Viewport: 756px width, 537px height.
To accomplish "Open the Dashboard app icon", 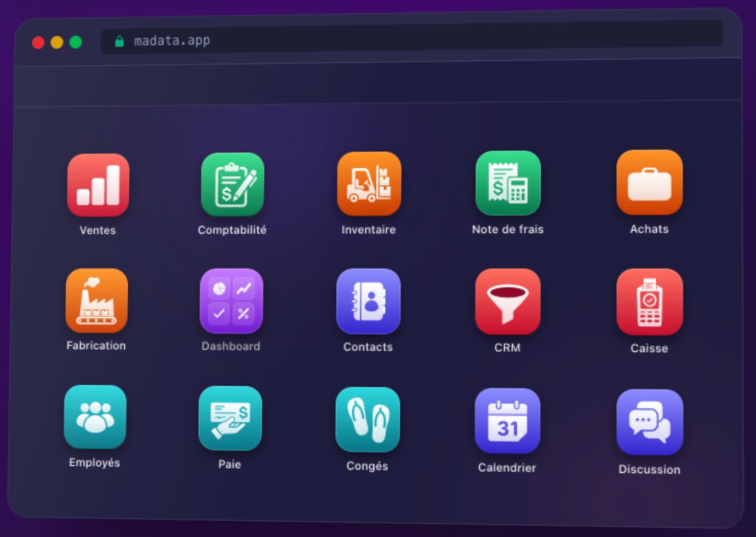I will coord(231,301).
